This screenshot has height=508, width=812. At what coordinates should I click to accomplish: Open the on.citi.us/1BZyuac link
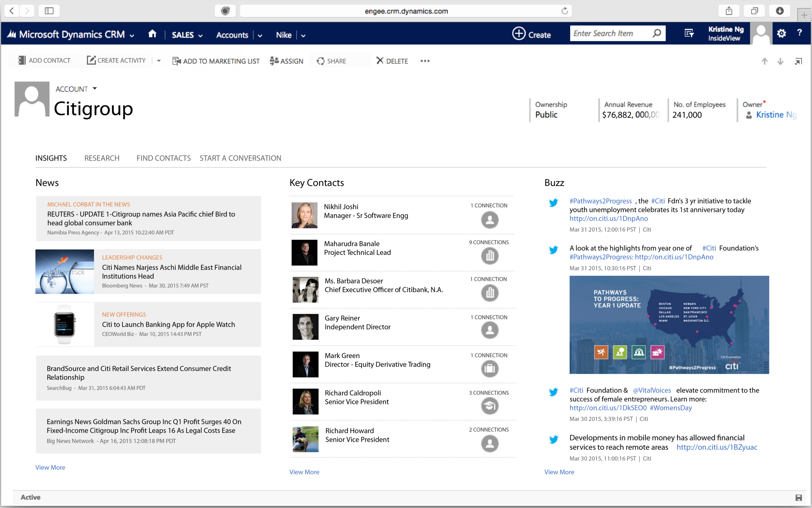point(717,447)
